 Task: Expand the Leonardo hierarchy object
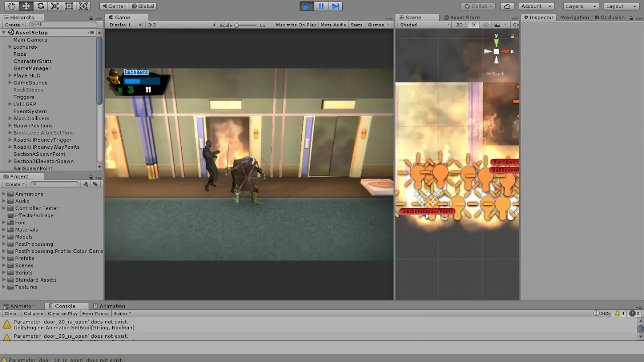point(10,47)
